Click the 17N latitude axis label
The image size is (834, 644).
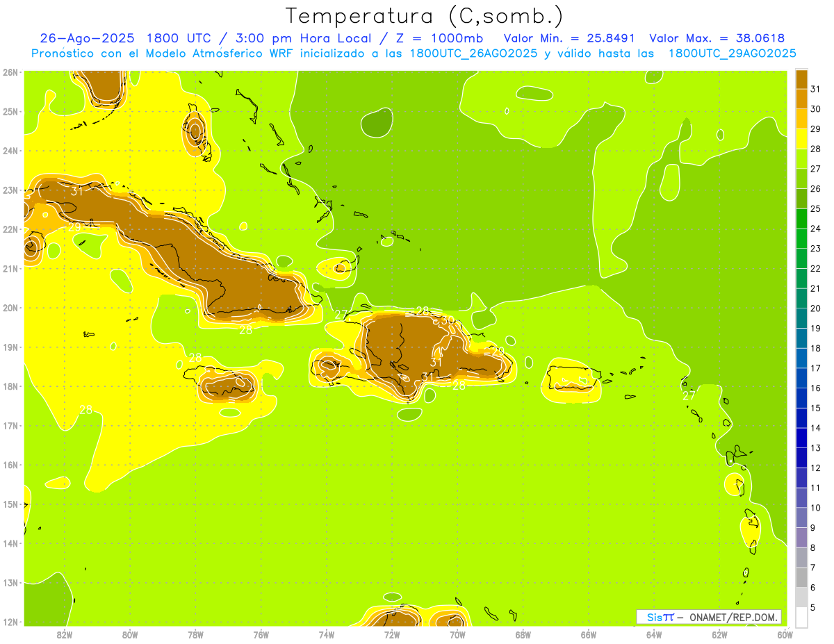tap(10, 426)
